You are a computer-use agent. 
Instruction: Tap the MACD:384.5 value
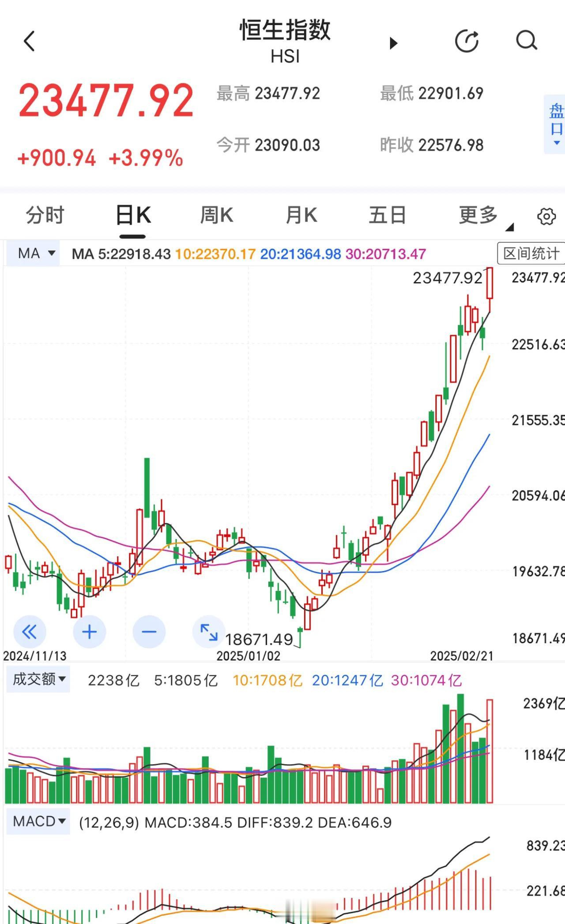(188, 822)
